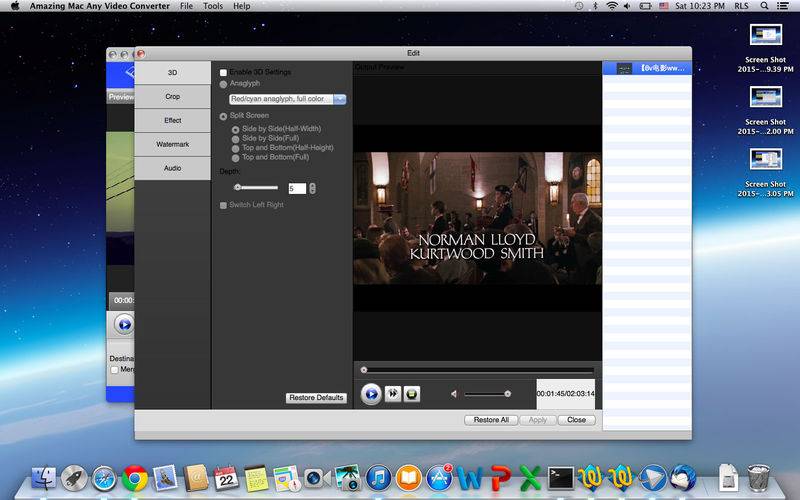This screenshot has height=500, width=800.
Task: Adjust the Depth slider
Action: click(256, 188)
